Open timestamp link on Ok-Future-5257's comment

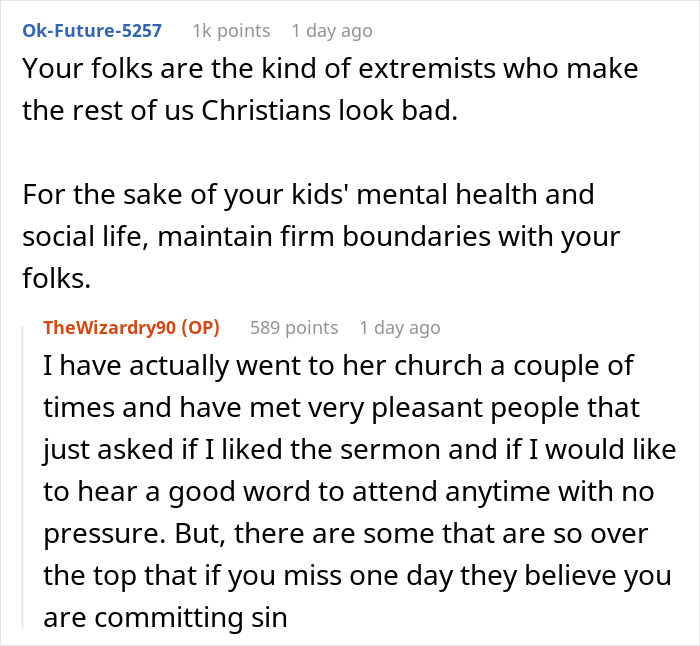pyautogui.click(x=332, y=30)
